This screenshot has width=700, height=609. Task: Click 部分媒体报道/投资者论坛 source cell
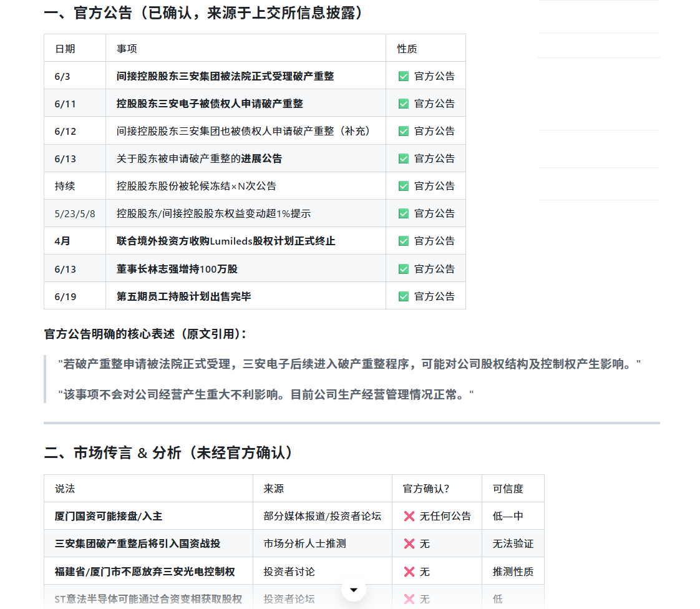pos(323,516)
